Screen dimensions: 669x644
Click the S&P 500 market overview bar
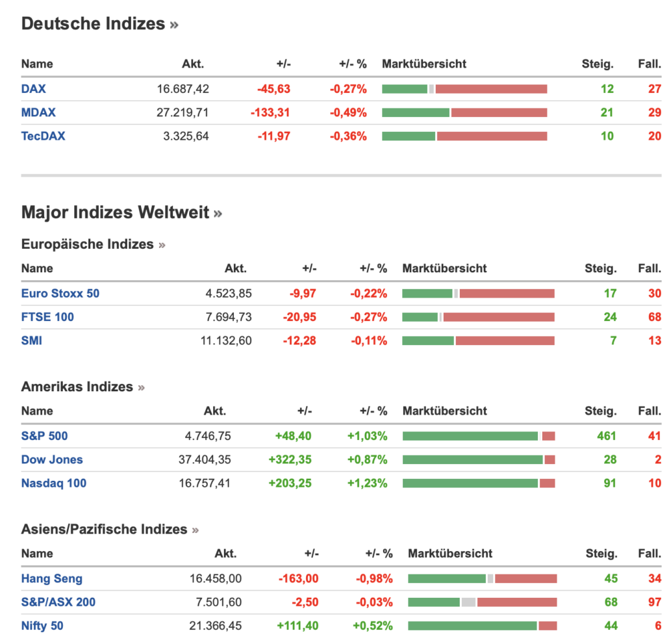(x=479, y=436)
